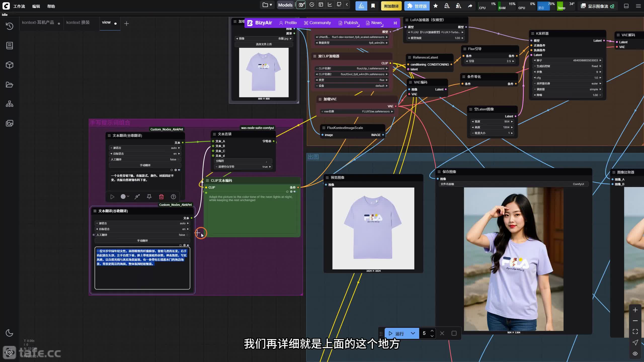
Task: Open 编辑 menu
Action: click(36, 6)
